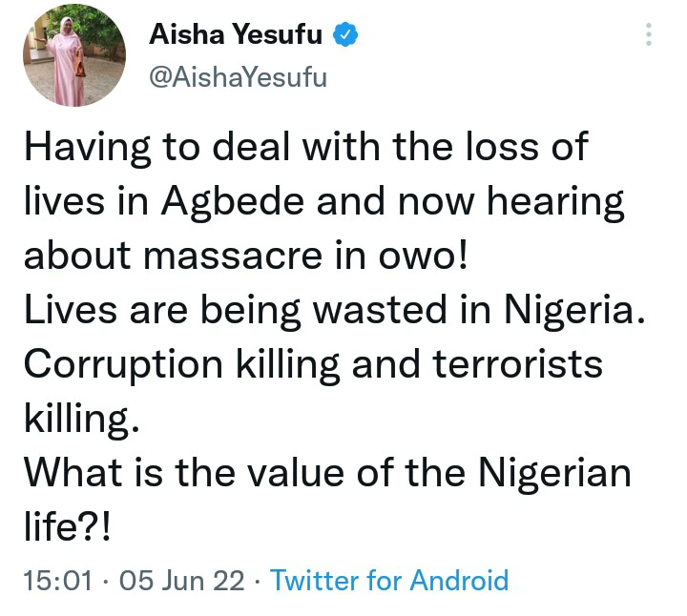
Task: Click the line 'Having to deal with the loss of'
Action: pos(305,150)
